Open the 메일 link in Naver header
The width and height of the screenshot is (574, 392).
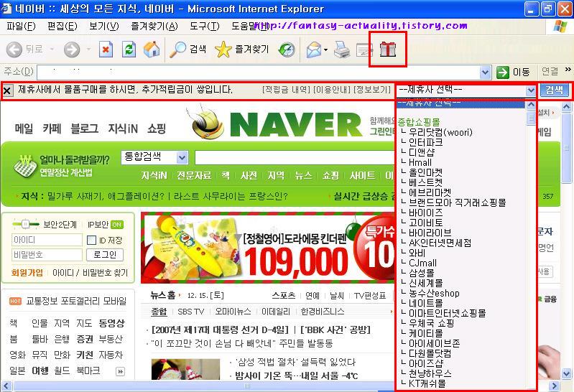point(24,129)
